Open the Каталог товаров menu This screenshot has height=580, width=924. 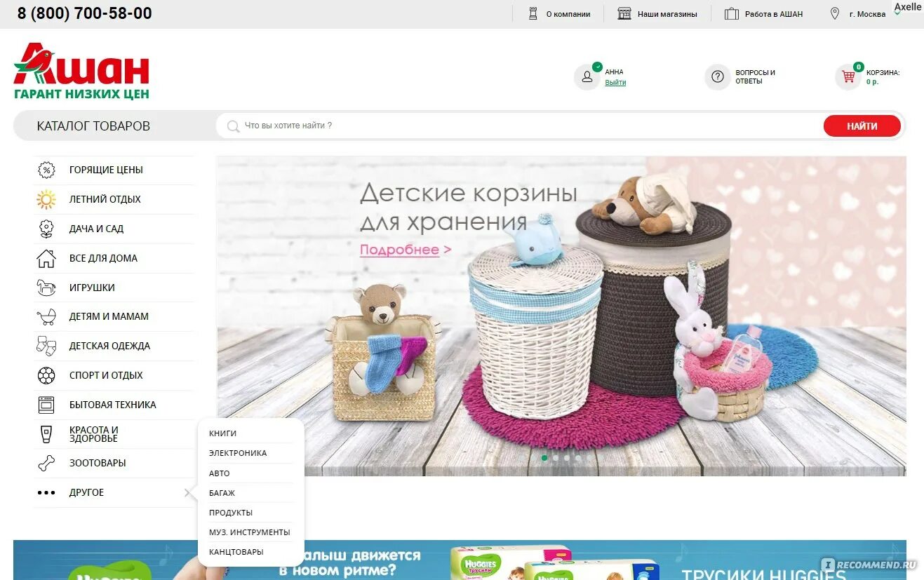coord(93,126)
